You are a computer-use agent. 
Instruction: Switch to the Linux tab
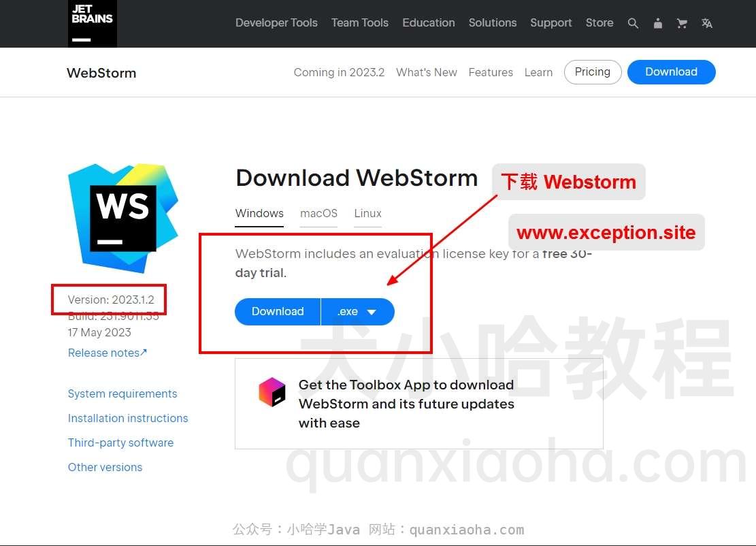coord(368,214)
